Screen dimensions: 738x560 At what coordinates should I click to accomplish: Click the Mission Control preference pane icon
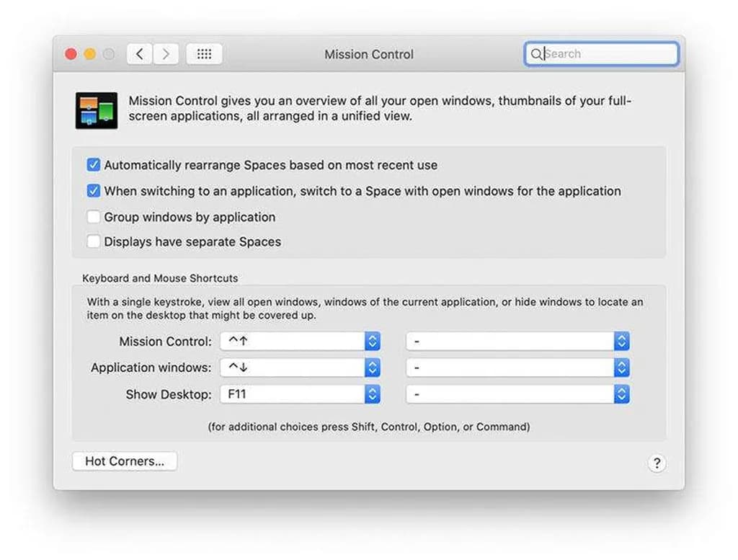(x=97, y=110)
